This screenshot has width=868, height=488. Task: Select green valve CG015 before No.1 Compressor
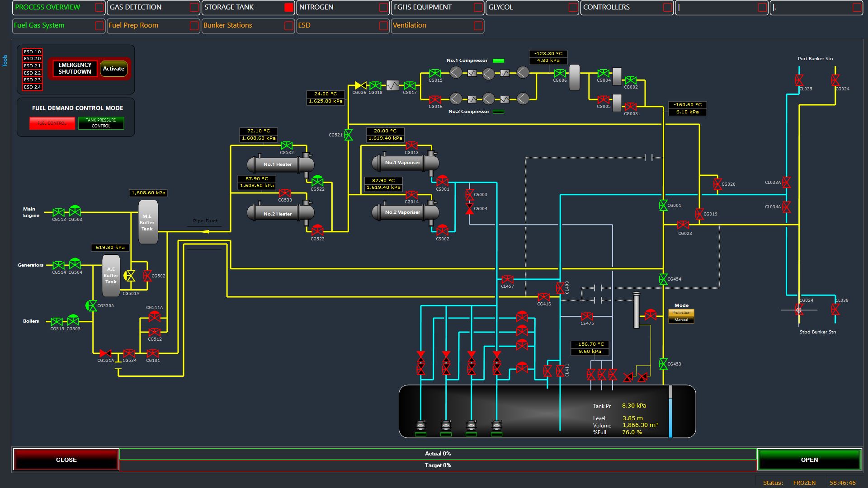pos(435,73)
